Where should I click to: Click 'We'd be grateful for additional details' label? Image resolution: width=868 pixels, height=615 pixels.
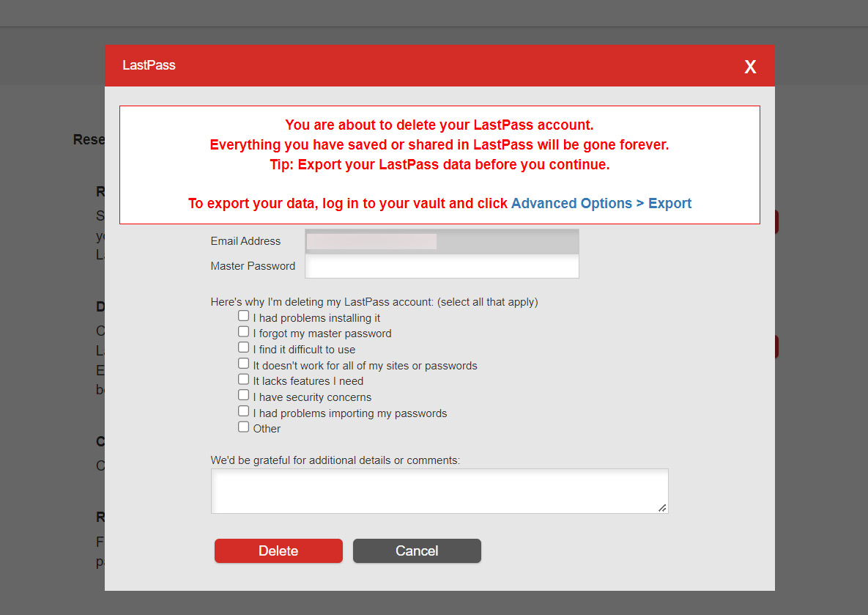(335, 460)
